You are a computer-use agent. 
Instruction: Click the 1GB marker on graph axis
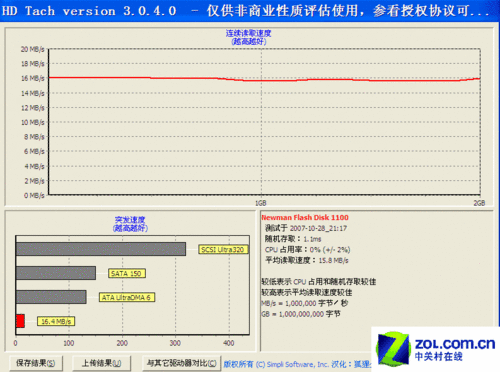coord(261,203)
